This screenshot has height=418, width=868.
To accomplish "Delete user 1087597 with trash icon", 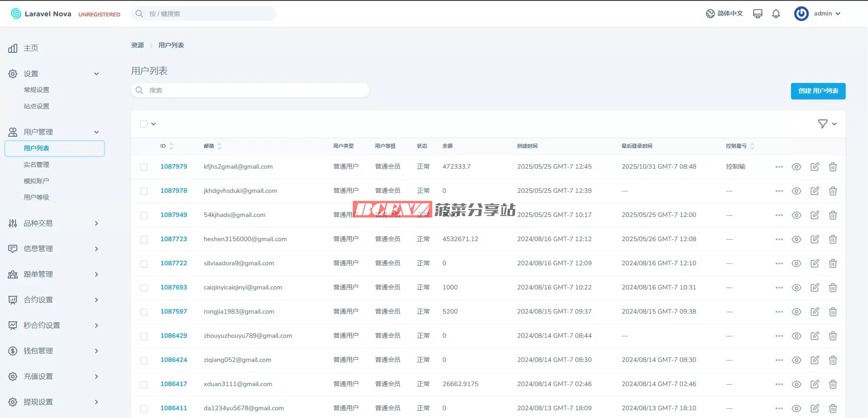I will 833,312.
